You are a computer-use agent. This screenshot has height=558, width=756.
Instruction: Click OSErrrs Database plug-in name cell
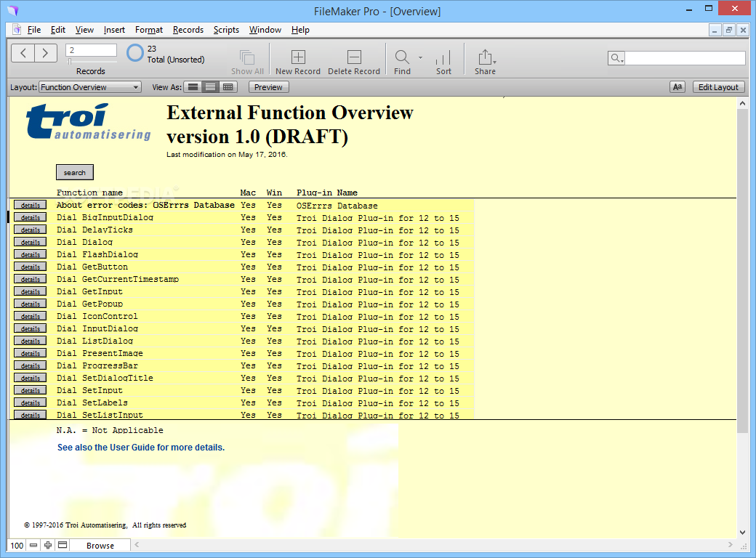(x=337, y=206)
